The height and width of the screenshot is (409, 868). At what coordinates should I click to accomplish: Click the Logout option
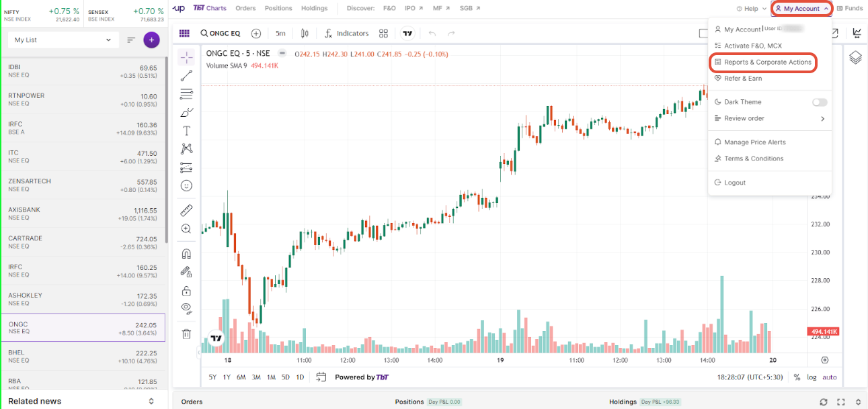point(734,183)
